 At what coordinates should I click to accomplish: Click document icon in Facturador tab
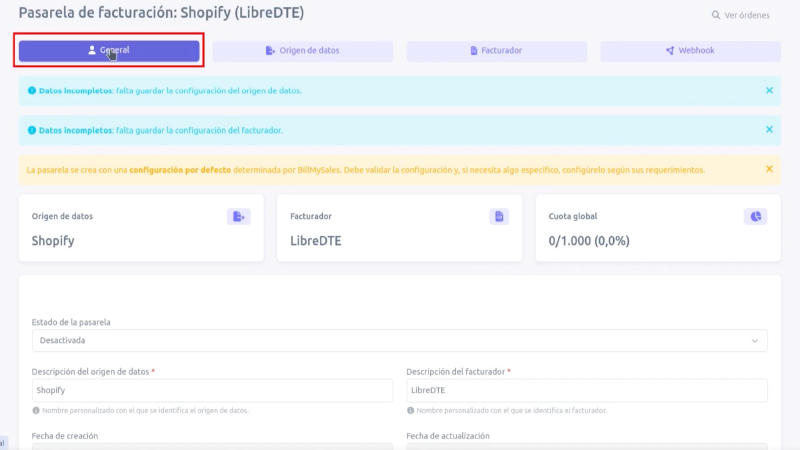[x=474, y=51]
